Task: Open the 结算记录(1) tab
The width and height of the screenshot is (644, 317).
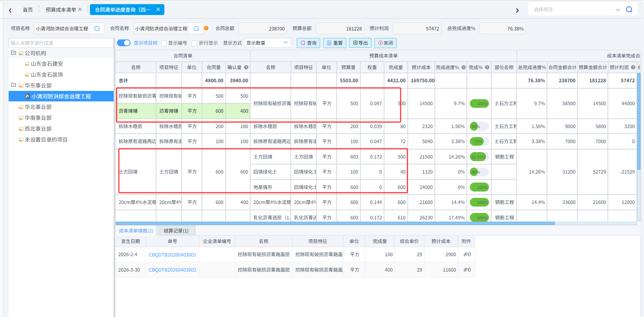Action: click(176, 231)
